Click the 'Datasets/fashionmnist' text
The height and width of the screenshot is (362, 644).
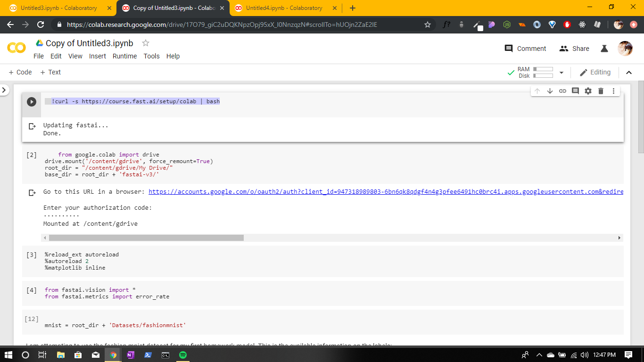pyautogui.click(x=148, y=325)
